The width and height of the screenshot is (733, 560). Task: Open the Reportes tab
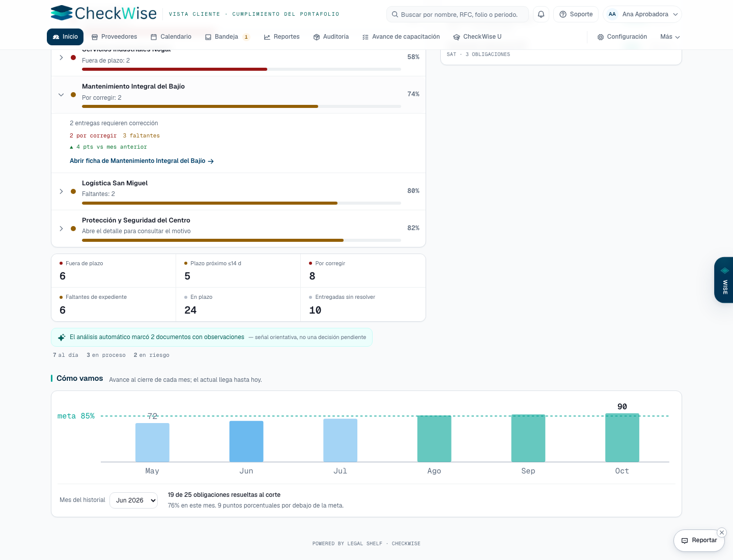282,37
